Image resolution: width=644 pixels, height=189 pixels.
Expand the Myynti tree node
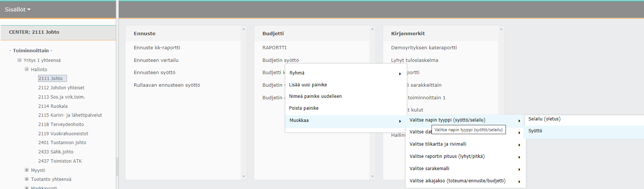click(x=27, y=170)
